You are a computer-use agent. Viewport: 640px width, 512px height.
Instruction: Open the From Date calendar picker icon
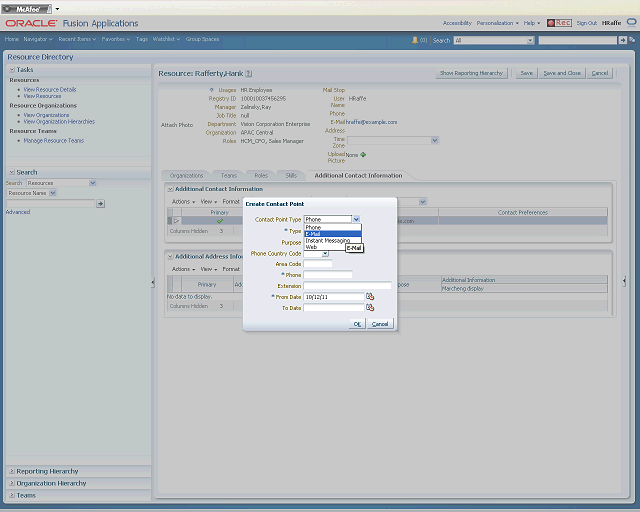click(x=370, y=296)
